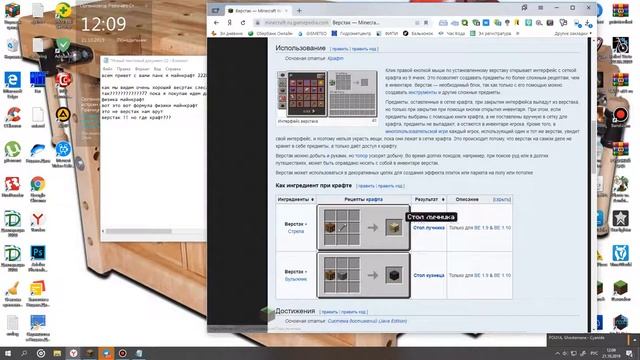Screen dimensions: 640x360
Task: Open the taskbar notification center
Action: click(629, 353)
